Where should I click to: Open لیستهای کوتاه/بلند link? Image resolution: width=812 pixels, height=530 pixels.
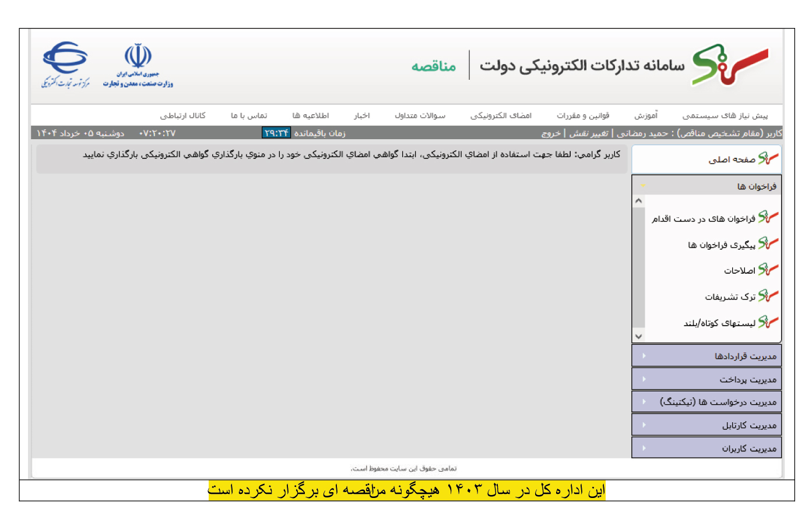719,323
